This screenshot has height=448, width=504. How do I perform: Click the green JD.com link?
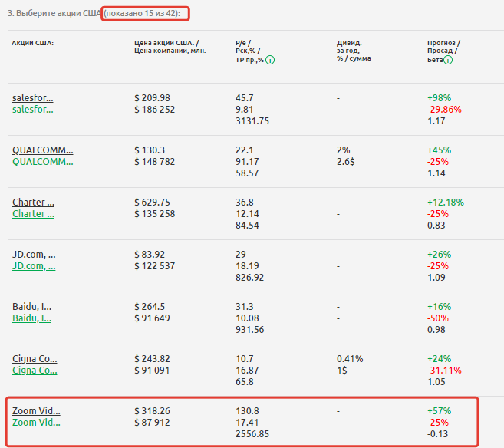pos(34,266)
